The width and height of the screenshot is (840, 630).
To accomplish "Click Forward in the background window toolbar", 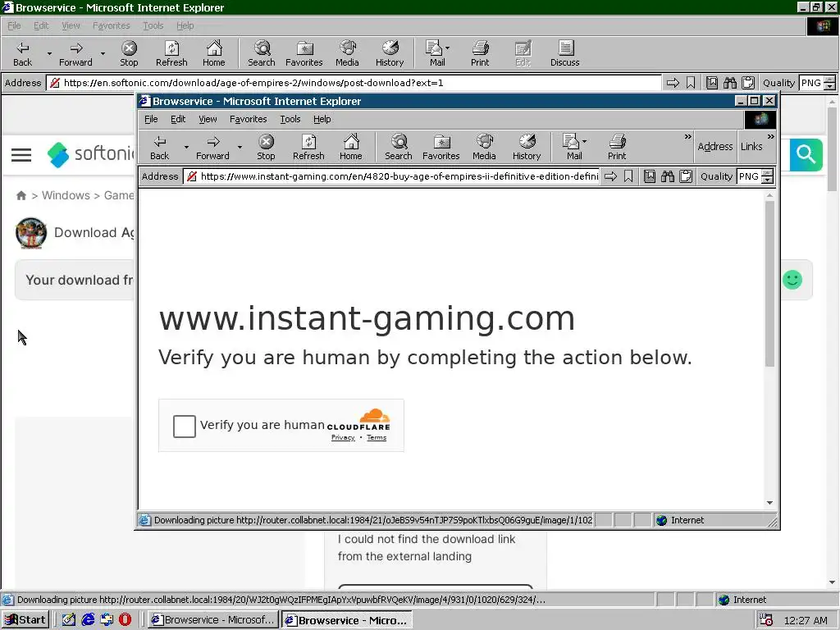I will click(75, 53).
